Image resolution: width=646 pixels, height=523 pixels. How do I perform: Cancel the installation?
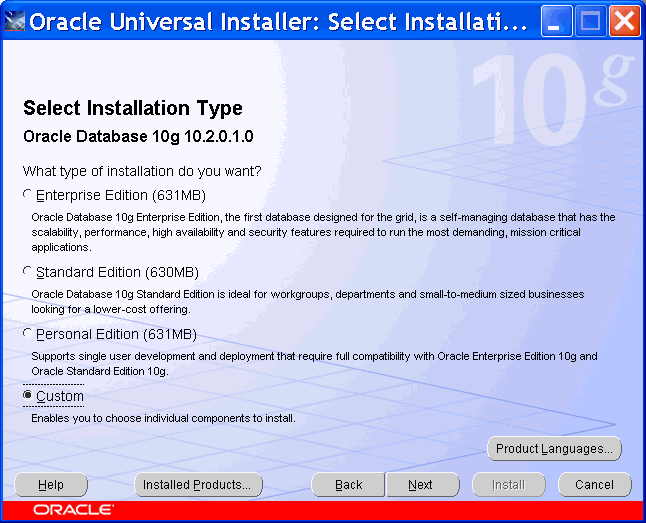tap(594, 485)
